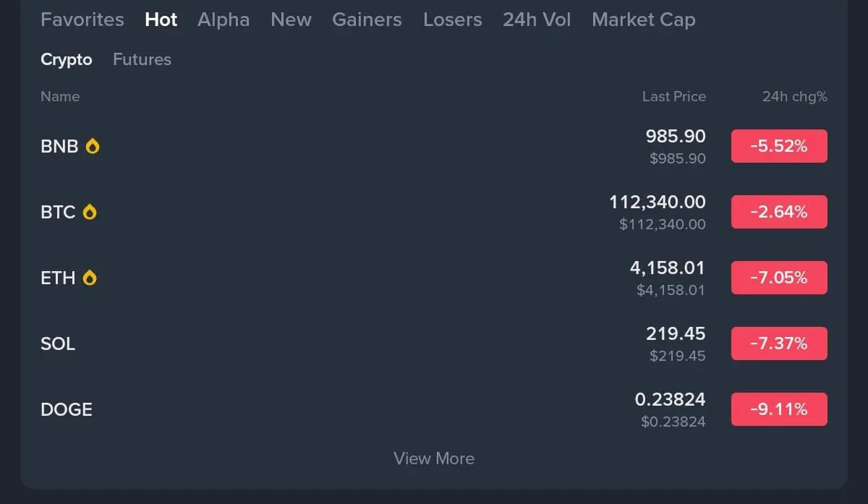This screenshot has width=868, height=504.
Task: Show the Losers tab
Action: click(453, 20)
